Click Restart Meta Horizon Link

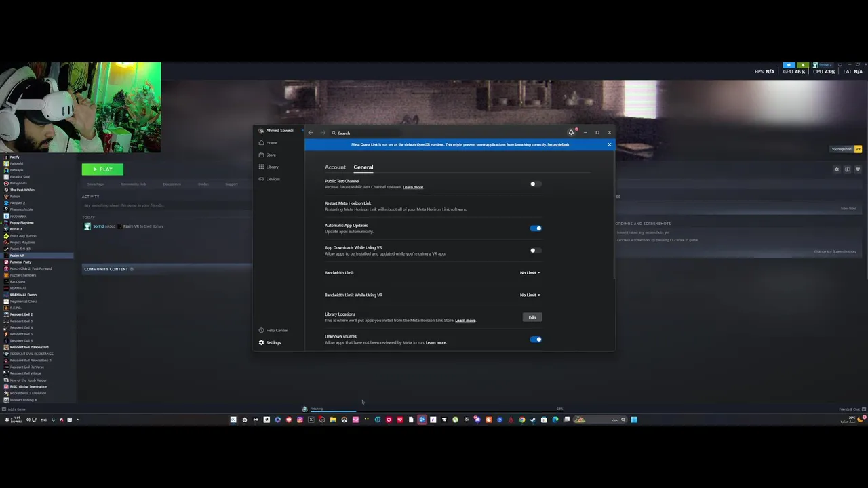point(348,203)
